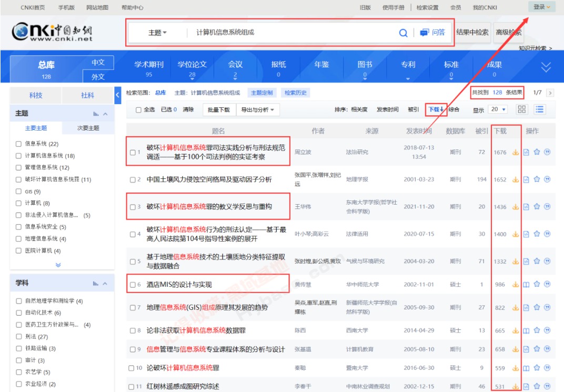Show more themes with the double down arrow

pyautogui.click(x=58, y=265)
